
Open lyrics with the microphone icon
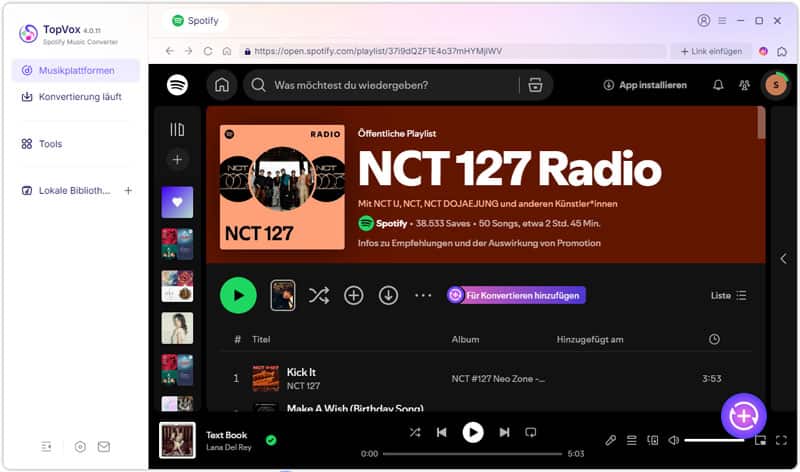[x=610, y=440]
